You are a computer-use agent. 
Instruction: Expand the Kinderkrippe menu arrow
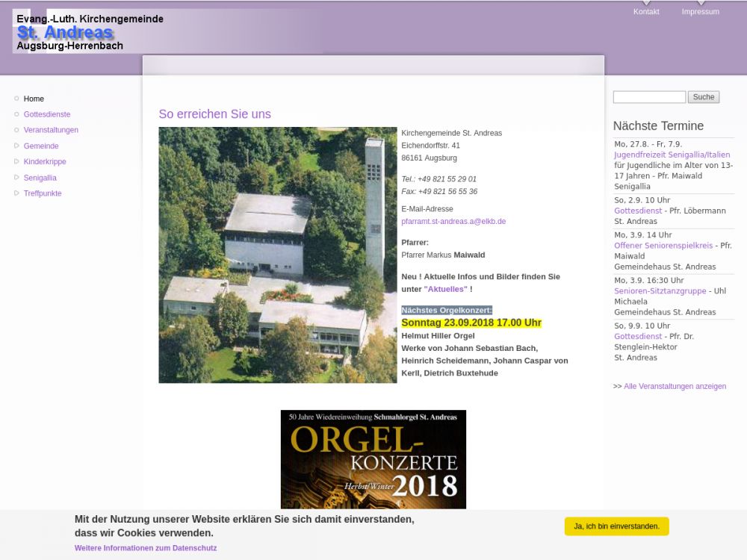(16, 161)
